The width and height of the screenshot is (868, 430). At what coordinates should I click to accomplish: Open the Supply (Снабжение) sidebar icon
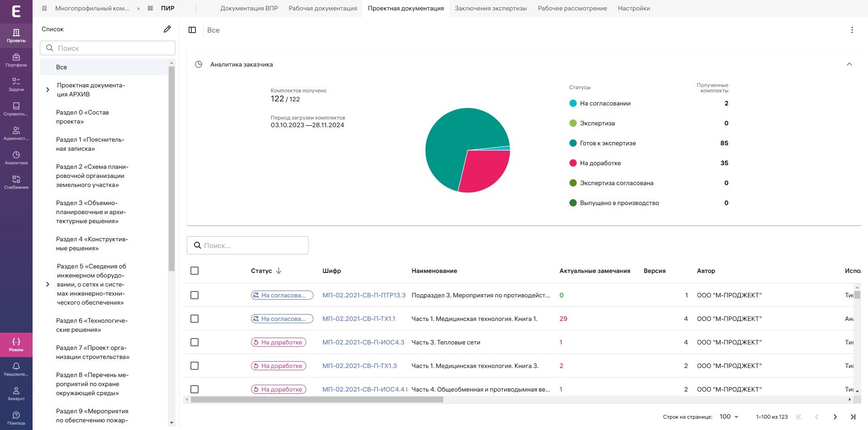pos(16,182)
